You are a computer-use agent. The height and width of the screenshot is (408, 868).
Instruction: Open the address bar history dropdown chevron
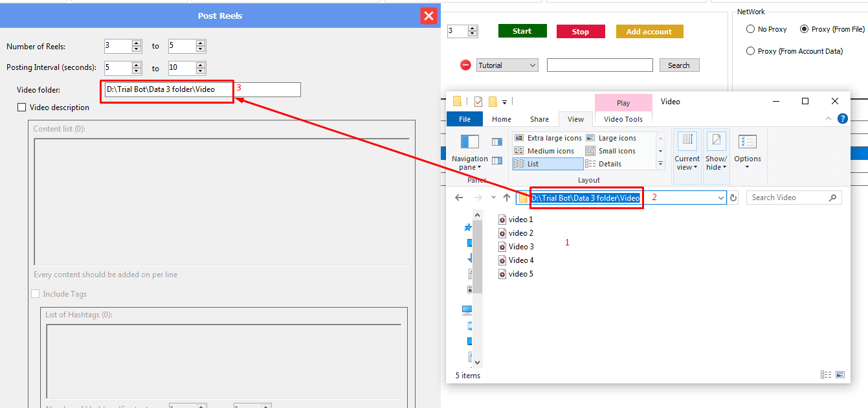pyautogui.click(x=721, y=198)
